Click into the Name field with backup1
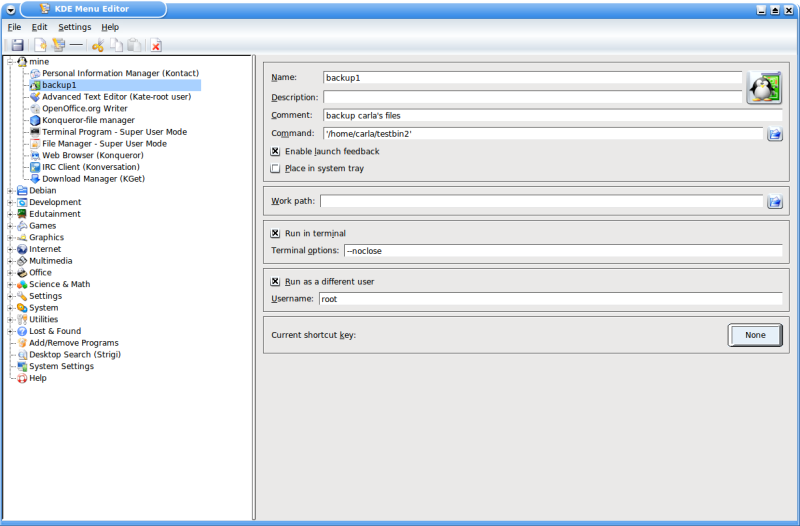The height and width of the screenshot is (526, 800). pos(533,78)
